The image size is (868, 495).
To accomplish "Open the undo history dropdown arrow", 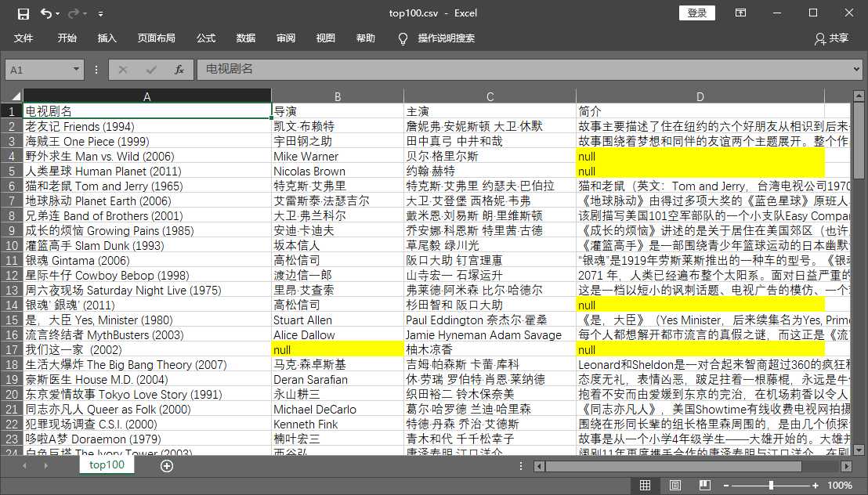I will tap(57, 14).
